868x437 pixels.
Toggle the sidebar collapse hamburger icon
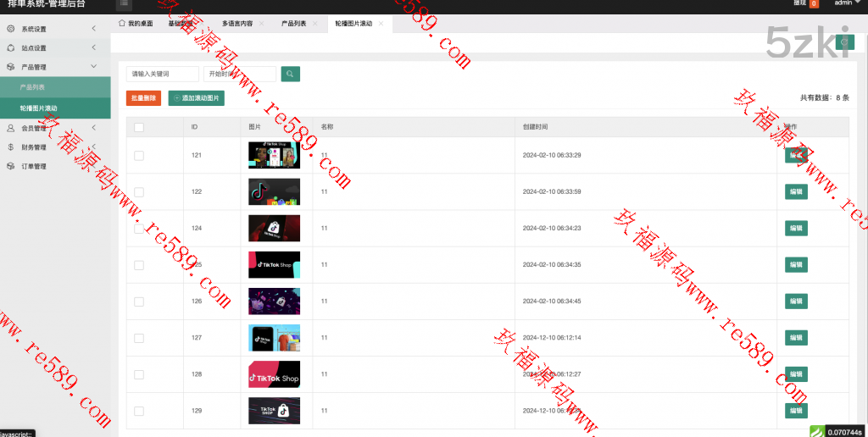pyautogui.click(x=125, y=4)
